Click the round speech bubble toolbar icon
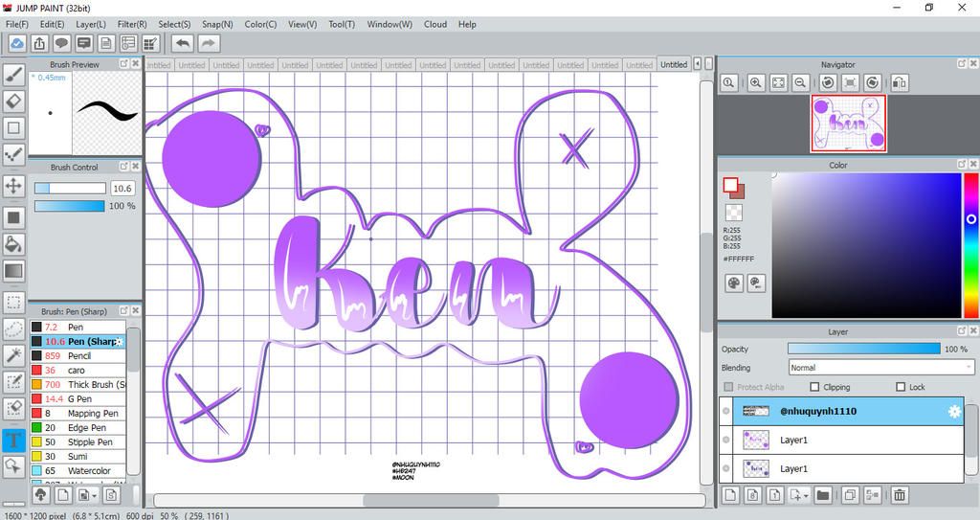 point(61,43)
